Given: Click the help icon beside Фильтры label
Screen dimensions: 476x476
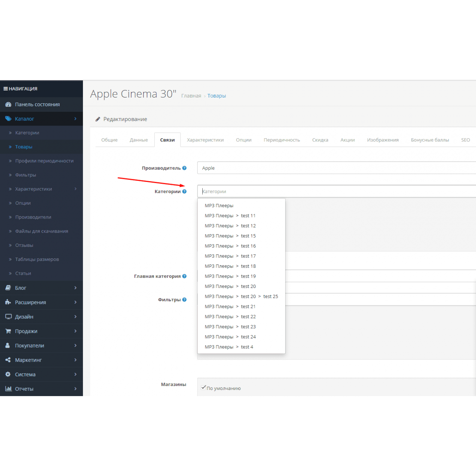Looking at the screenshot, I should click(184, 300).
